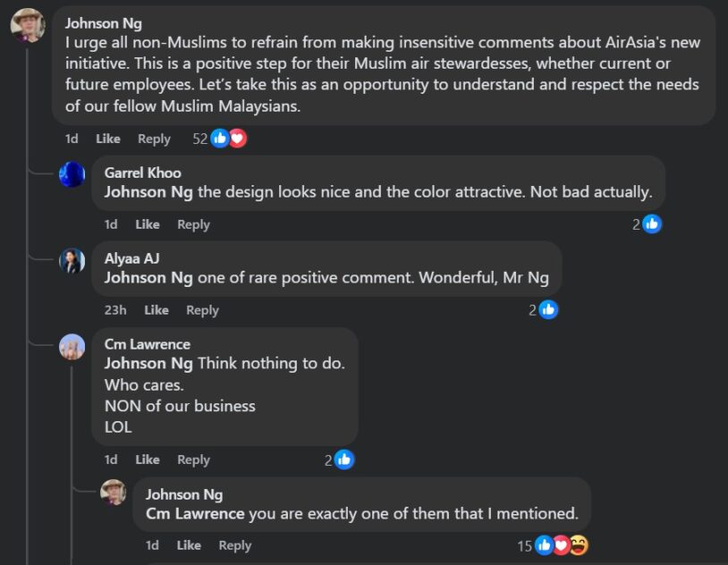Viewport: 728px width, 565px height.
Task: View the like reaction on Cm Lawrence's comment
Action: tap(344, 460)
